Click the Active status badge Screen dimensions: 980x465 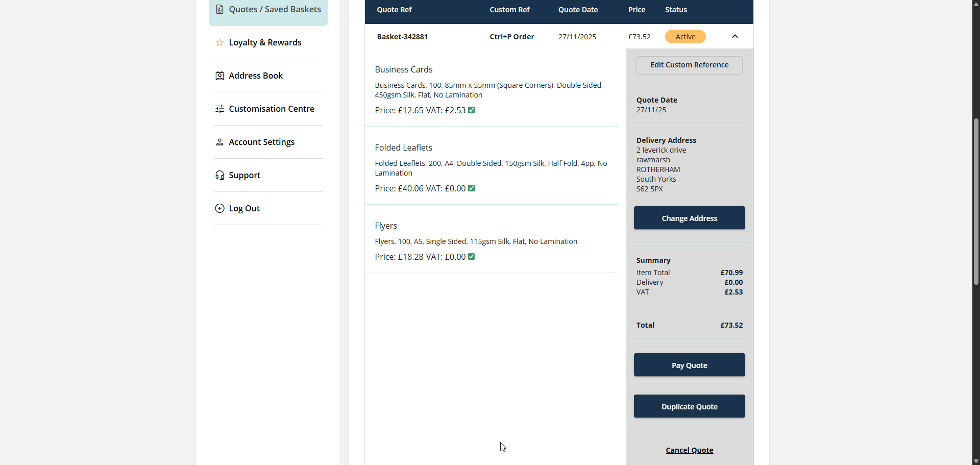pyautogui.click(x=685, y=37)
